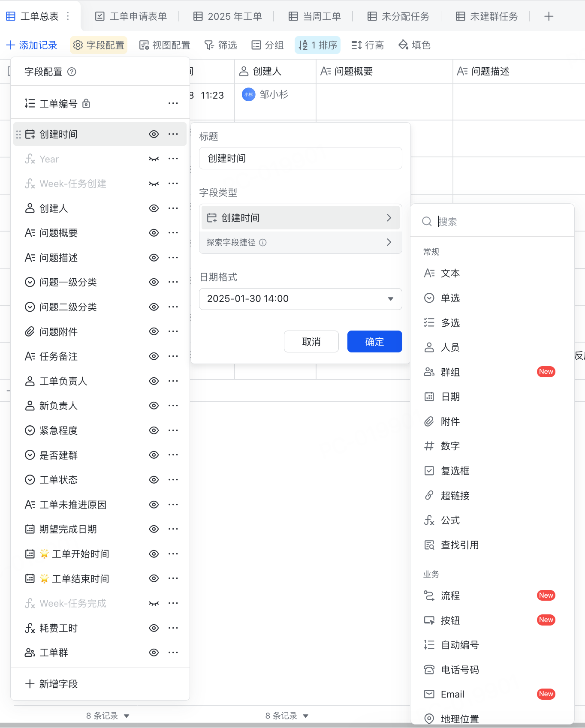Click the plus icon to add a new view
This screenshot has height=728, width=585.
tap(549, 16)
